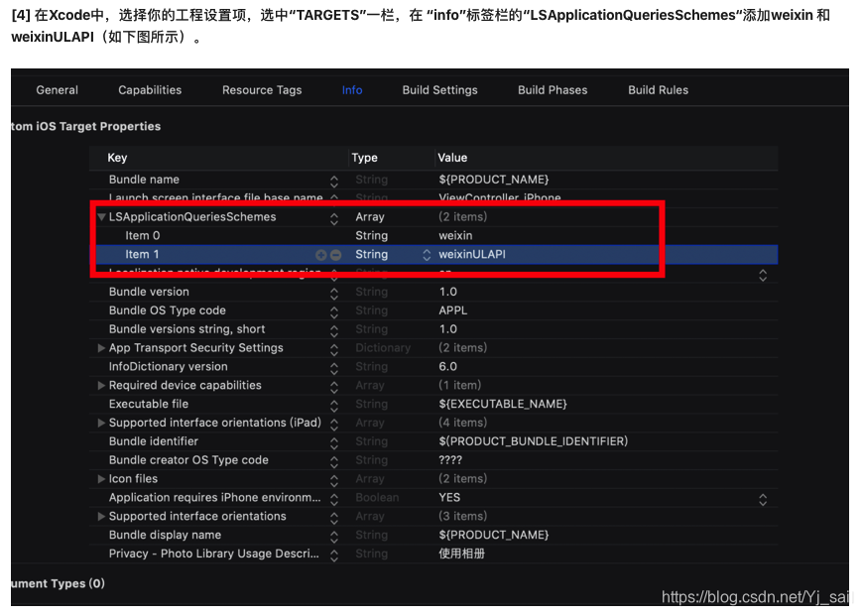Select $(PRODUCT_BUNDLE_IDENTIFIER) value
The height and width of the screenshot is (616, 863).
coord(534,441)
